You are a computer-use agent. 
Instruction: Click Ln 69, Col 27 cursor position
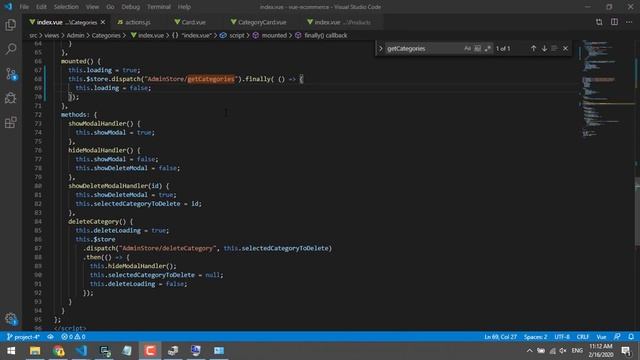(x=500, y=337)
